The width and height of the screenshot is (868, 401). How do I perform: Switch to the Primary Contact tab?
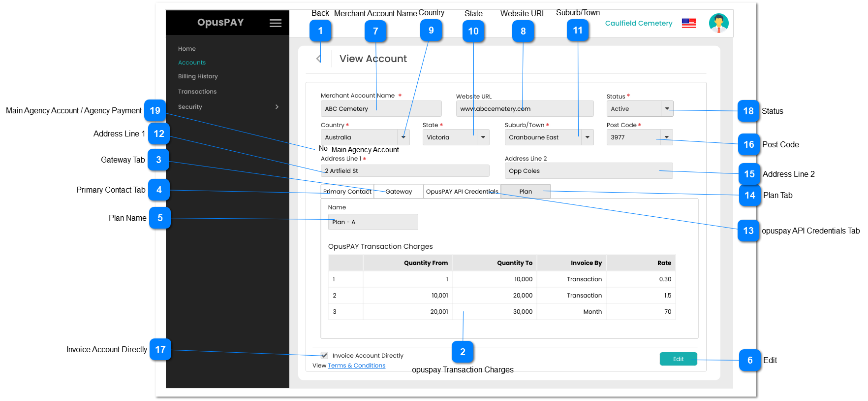(x=347, y=192)
